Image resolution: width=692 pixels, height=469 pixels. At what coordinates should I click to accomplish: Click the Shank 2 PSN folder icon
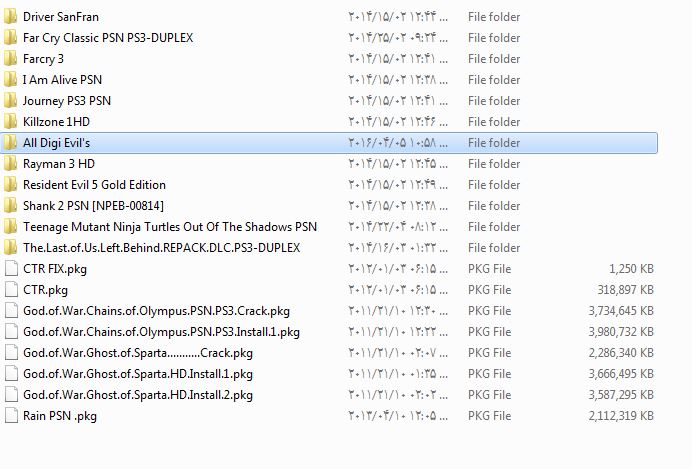point(11,206)
